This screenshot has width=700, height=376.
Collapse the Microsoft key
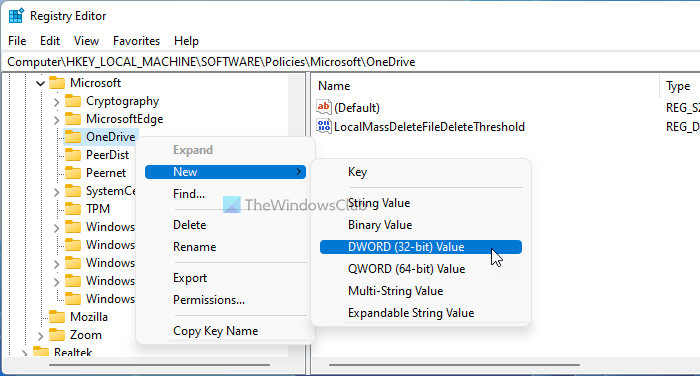point(40,83)
